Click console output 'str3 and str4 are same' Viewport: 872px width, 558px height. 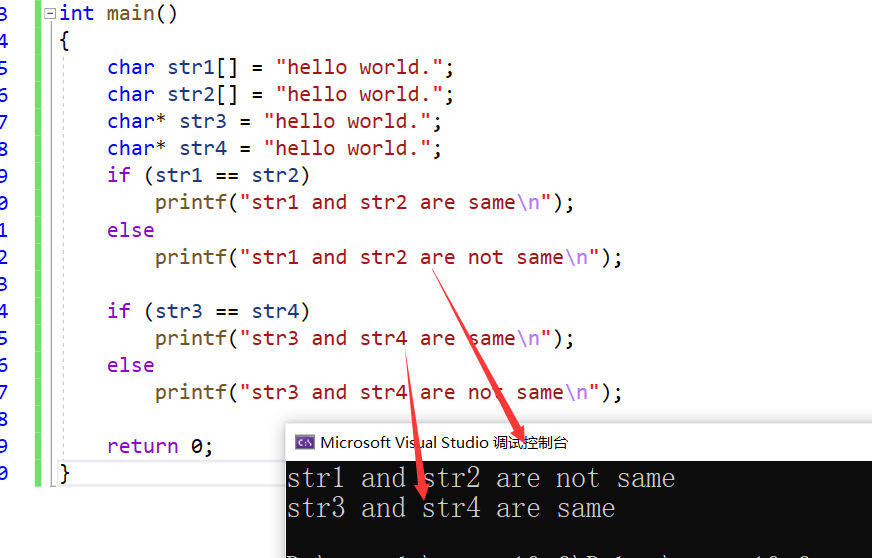pos(451,508)
